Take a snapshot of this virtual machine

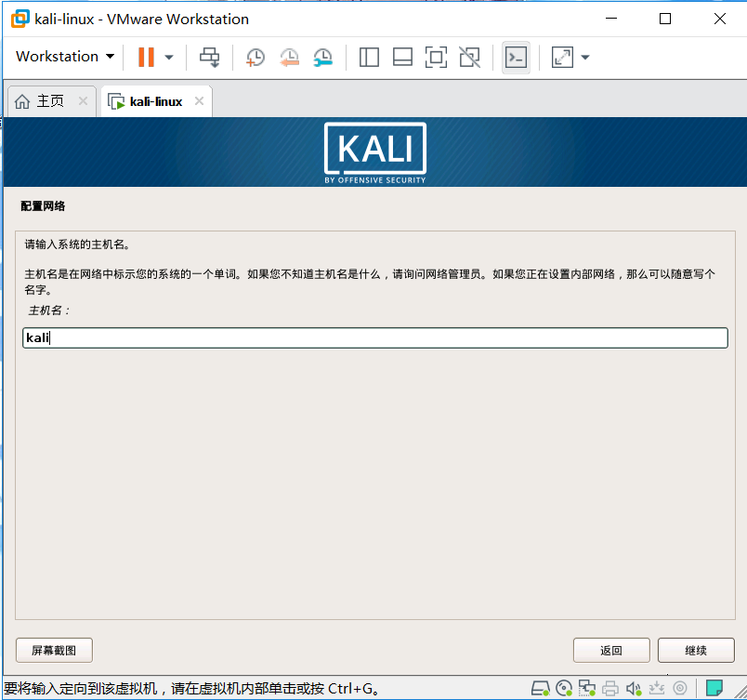256,58
